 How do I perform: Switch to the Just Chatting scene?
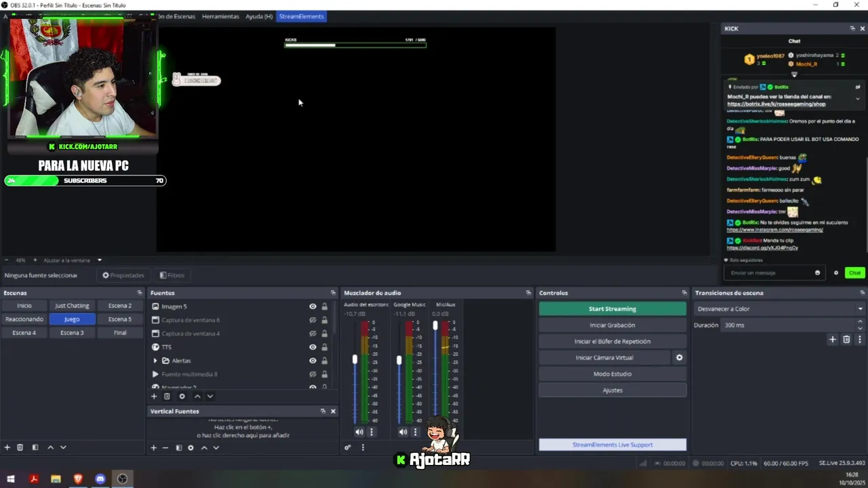72,306
